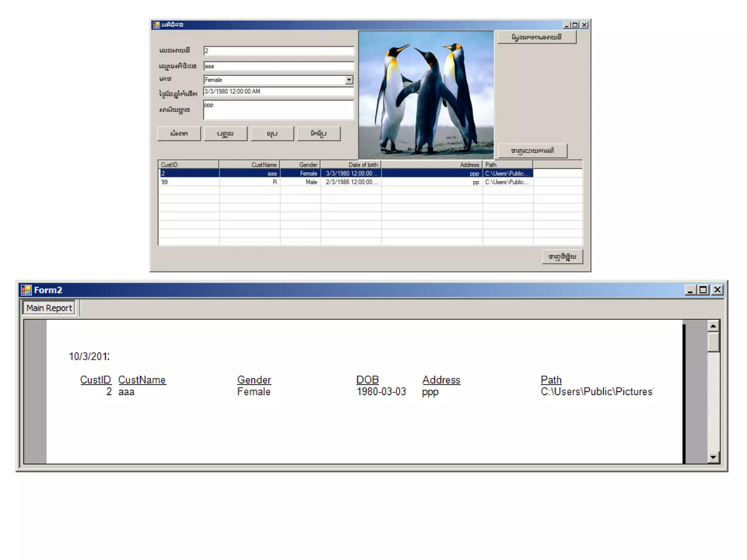Close the Form2 report window
This screenshot has height=560, width=747.
pyautogui.click(x=717, y=290)
